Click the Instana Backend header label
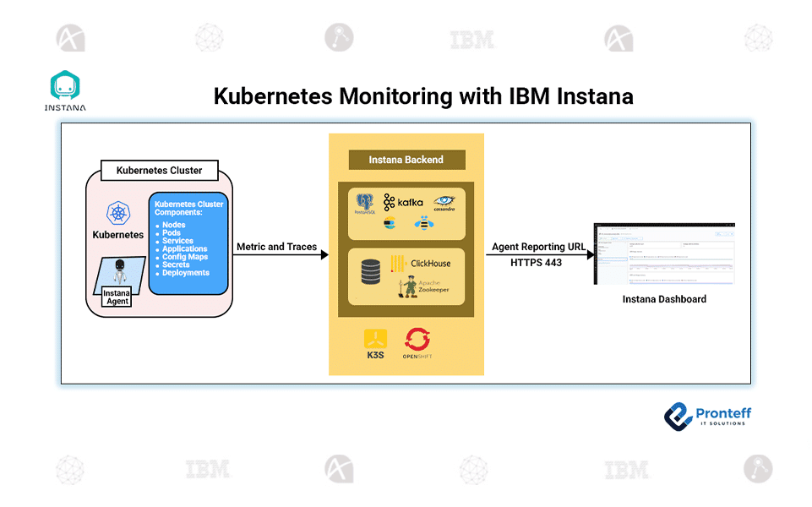812x507 pixels. click(406, 160)
